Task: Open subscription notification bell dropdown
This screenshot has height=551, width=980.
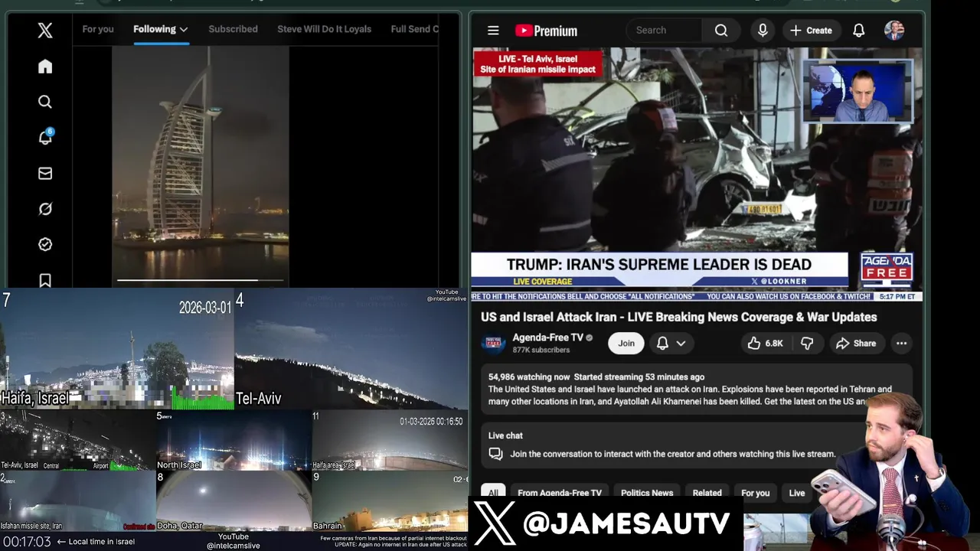Action: [x=671, y=344]
